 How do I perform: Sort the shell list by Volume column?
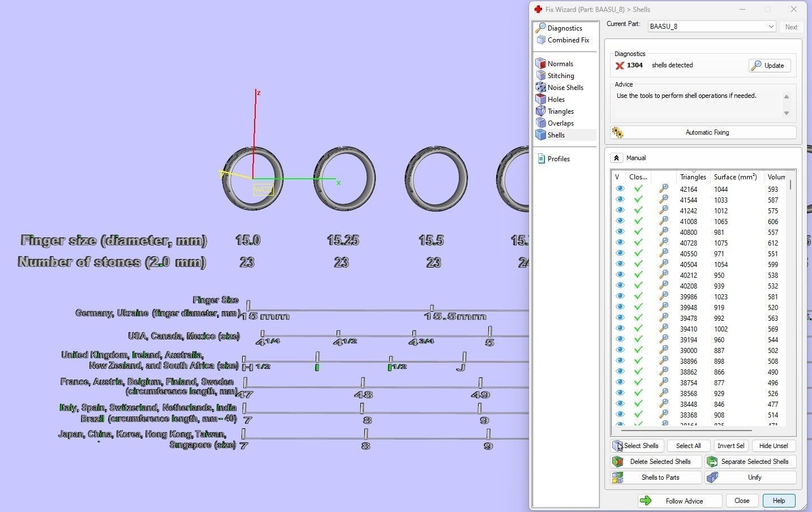pos(776,177)
